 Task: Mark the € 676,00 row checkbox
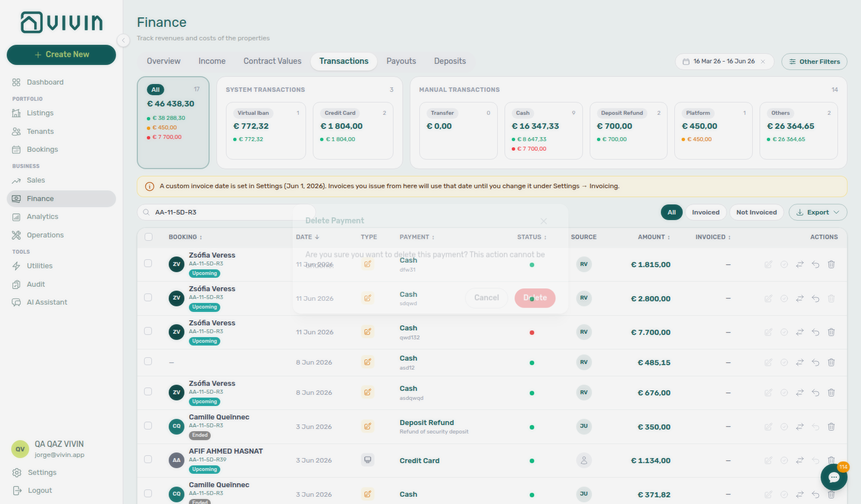coord(148,391)
